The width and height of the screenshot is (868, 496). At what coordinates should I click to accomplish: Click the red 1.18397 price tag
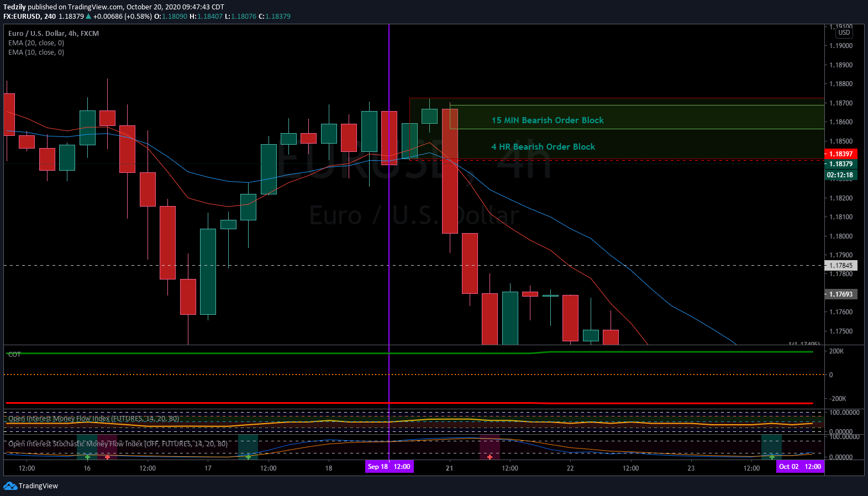(x=840, y=154)
